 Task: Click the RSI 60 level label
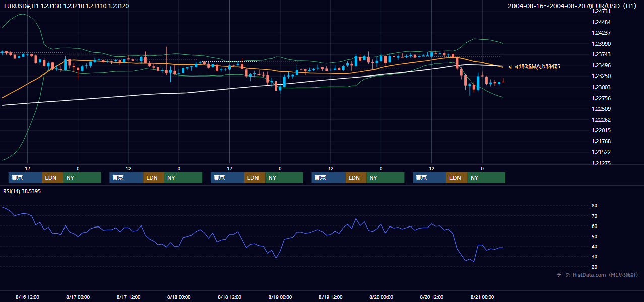pos(595,226)
